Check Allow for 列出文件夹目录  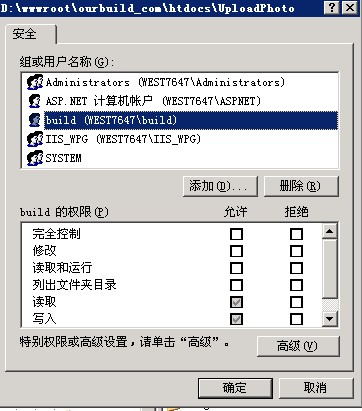[x=236, y=285]
